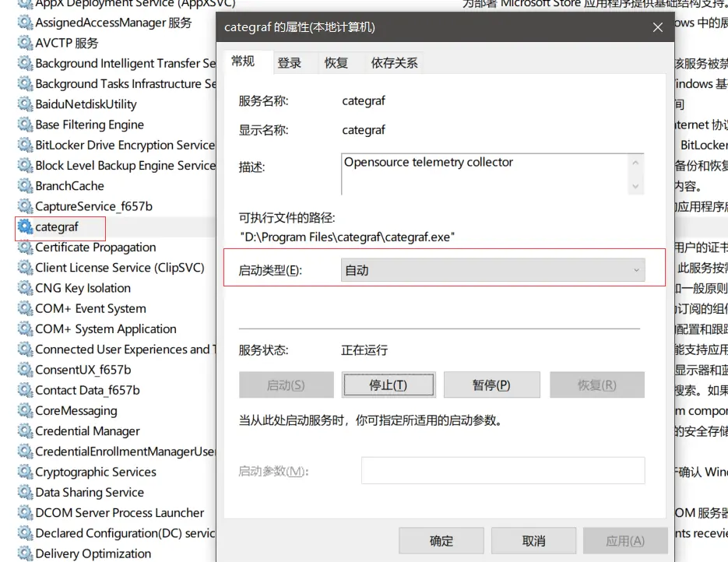Confirm with the 确定 button

[x=441, y=541]
